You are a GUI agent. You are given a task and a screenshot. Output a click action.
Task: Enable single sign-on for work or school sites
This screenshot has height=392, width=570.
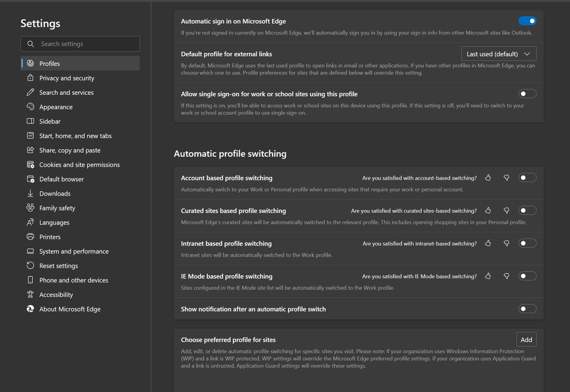(527, 94)
